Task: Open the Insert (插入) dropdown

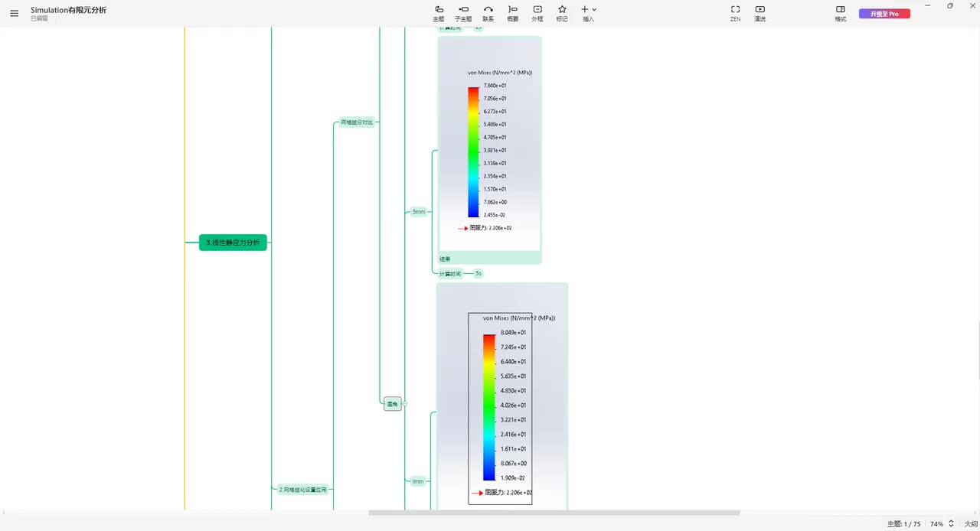Action: [588, 13]
